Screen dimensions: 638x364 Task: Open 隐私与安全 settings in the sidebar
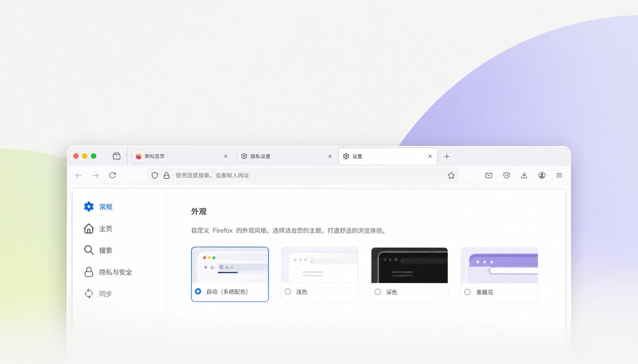108,272
